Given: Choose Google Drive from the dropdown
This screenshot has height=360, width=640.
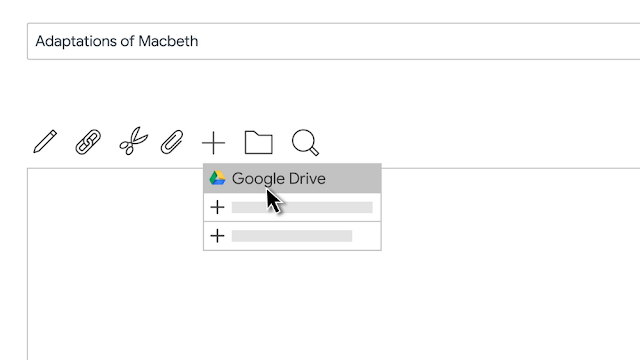Looking at the screenshot, I should [x=292, y=178].
